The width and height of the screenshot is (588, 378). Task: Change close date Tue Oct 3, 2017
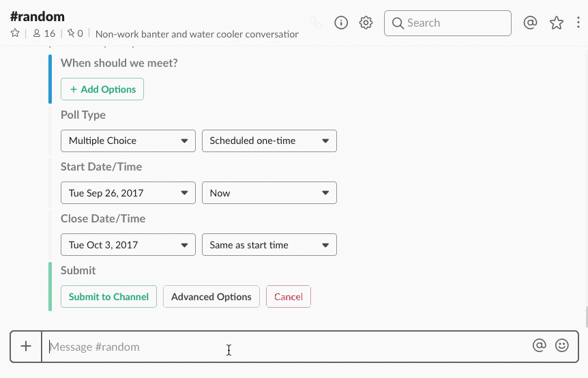tap(128, 245)
